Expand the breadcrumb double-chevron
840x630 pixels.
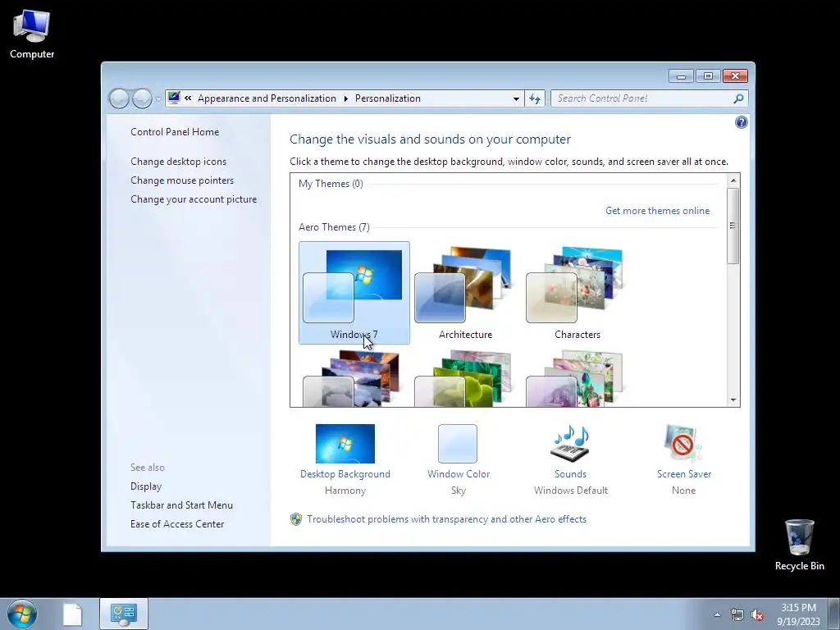(x=188, y=98)
